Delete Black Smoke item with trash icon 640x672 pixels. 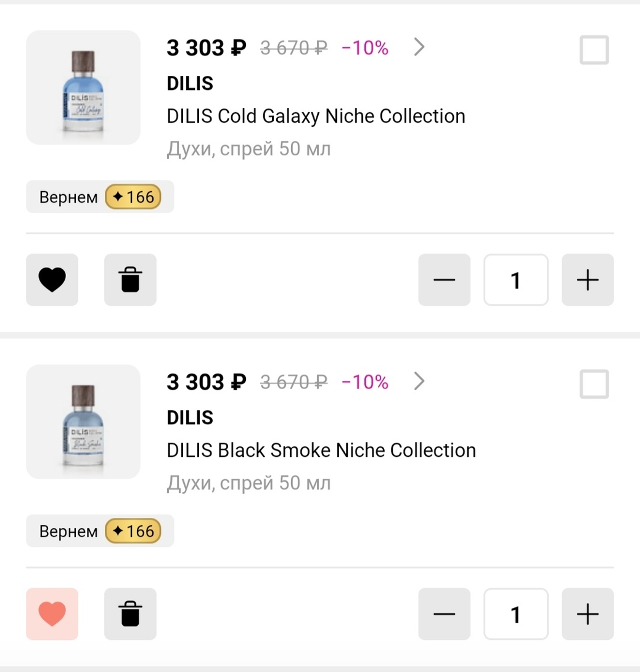coord(130,614)
